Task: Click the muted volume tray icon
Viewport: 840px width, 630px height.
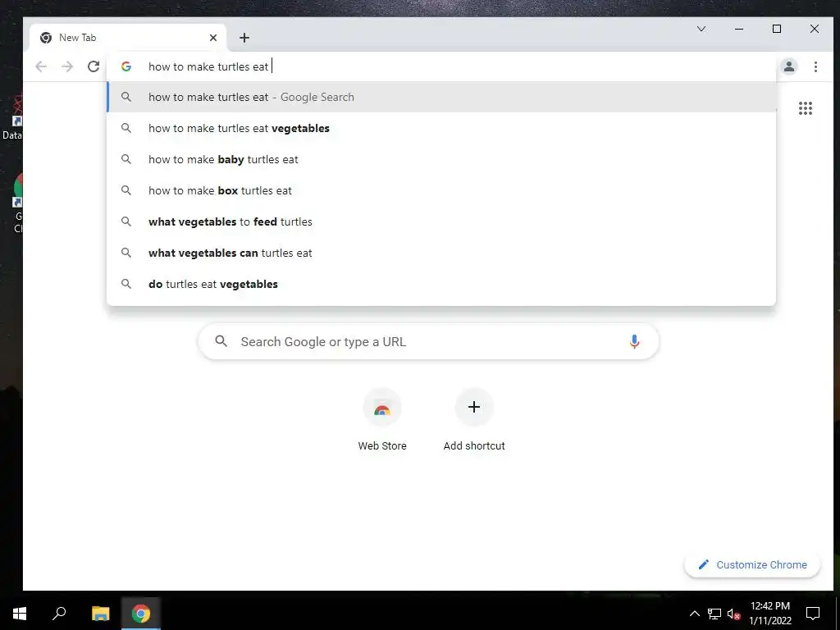Action: (734, 614)
